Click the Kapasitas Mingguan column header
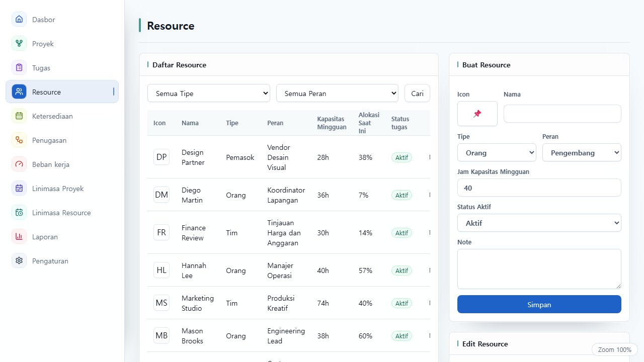Image resolution: width=644 pixels, height=362 pixels. (x=332, y=123)
